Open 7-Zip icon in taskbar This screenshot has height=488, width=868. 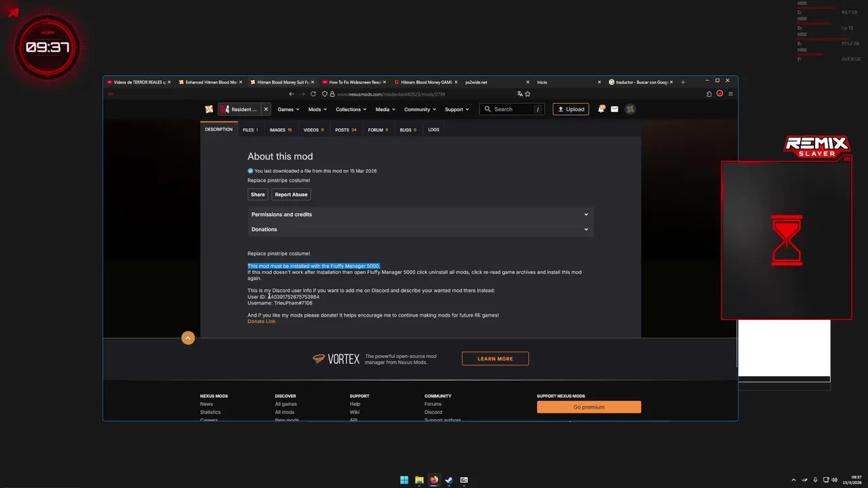464,480
